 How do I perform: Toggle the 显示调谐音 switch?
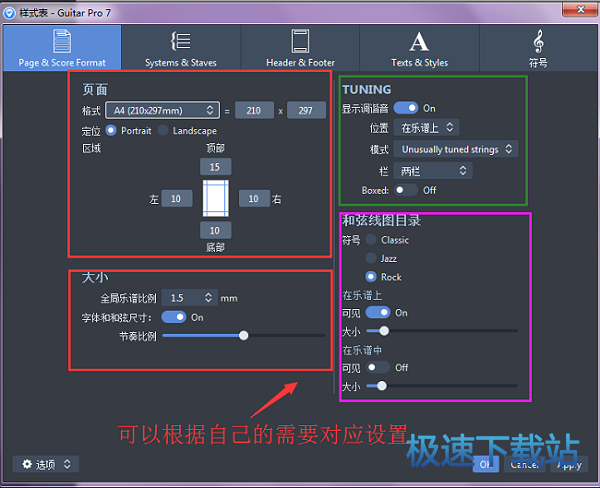[x=406, y=108]
